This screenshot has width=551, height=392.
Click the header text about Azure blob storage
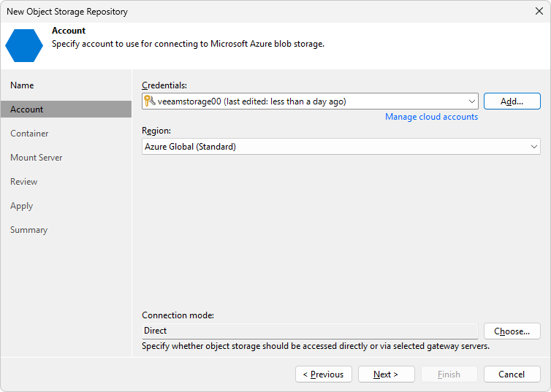[x=188, y=44]
